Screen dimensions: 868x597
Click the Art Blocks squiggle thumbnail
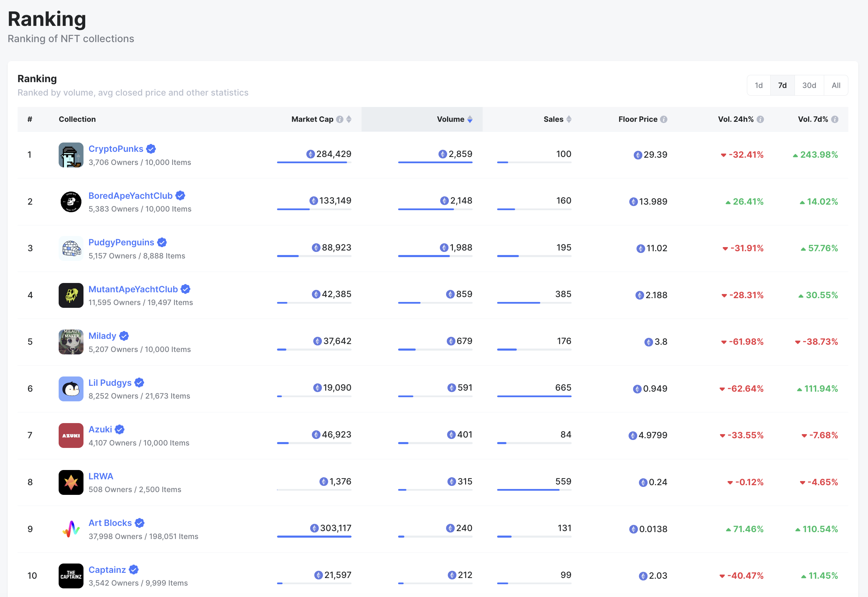pyautogui.click(x=71, y=529)
